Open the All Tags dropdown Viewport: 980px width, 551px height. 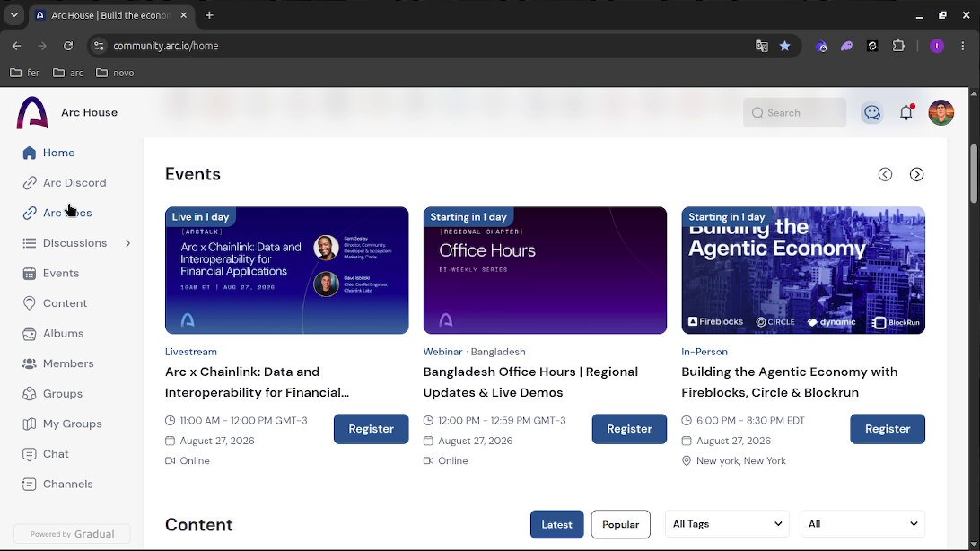(x=727, y=524)
